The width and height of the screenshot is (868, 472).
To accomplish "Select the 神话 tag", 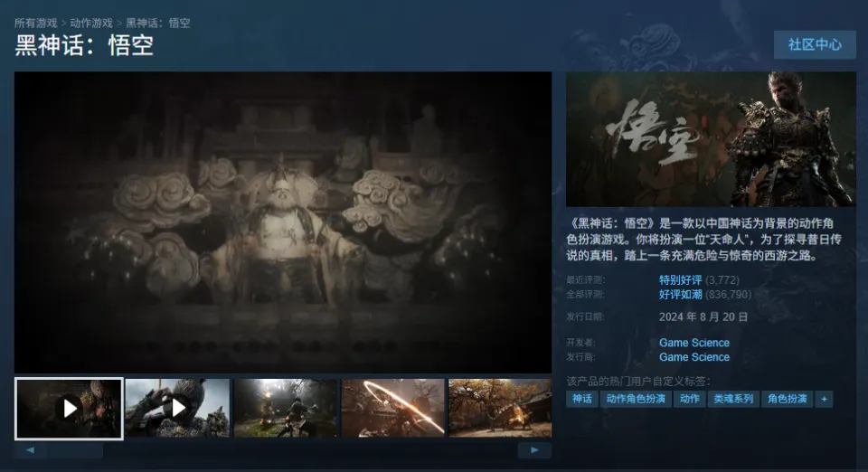I will [581, 399].
